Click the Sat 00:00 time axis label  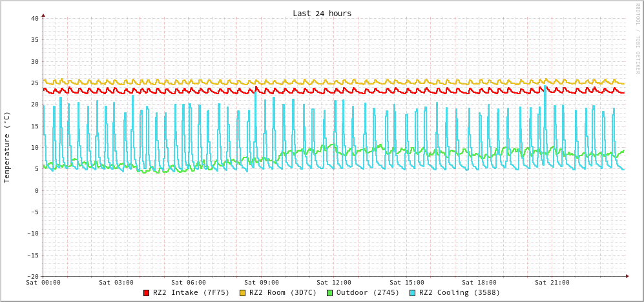tap(43, 283)
